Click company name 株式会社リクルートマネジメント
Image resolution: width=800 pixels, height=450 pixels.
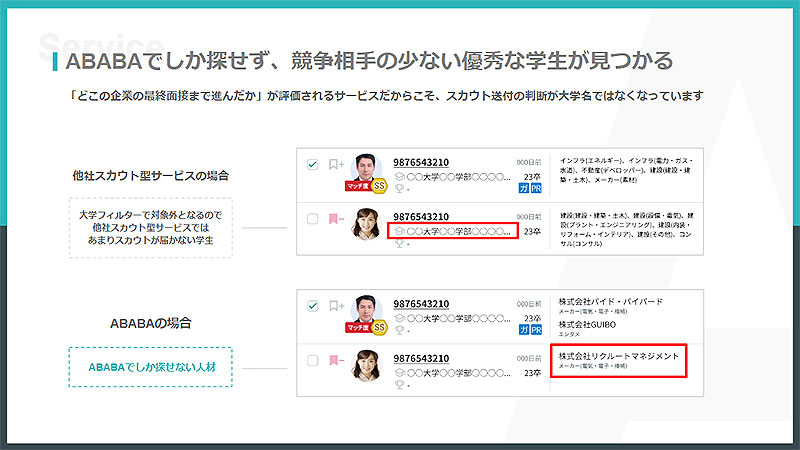coord(618,356)
